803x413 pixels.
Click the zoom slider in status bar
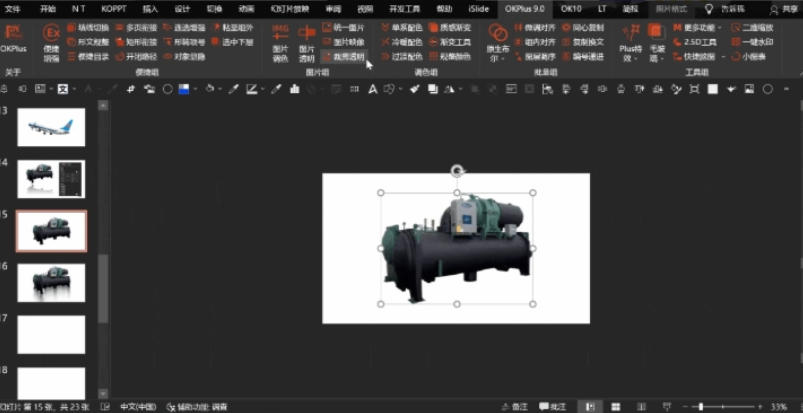[700, 407]
